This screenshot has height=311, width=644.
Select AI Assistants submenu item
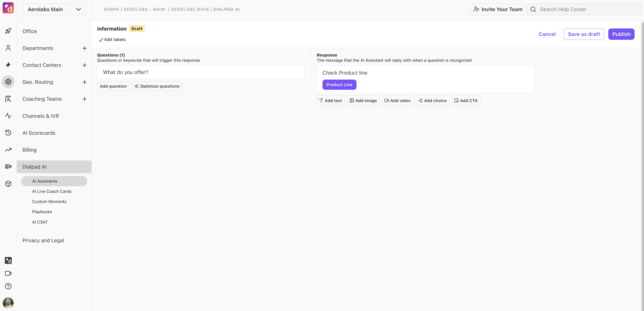pyautogui.click(x=54, y=181)
